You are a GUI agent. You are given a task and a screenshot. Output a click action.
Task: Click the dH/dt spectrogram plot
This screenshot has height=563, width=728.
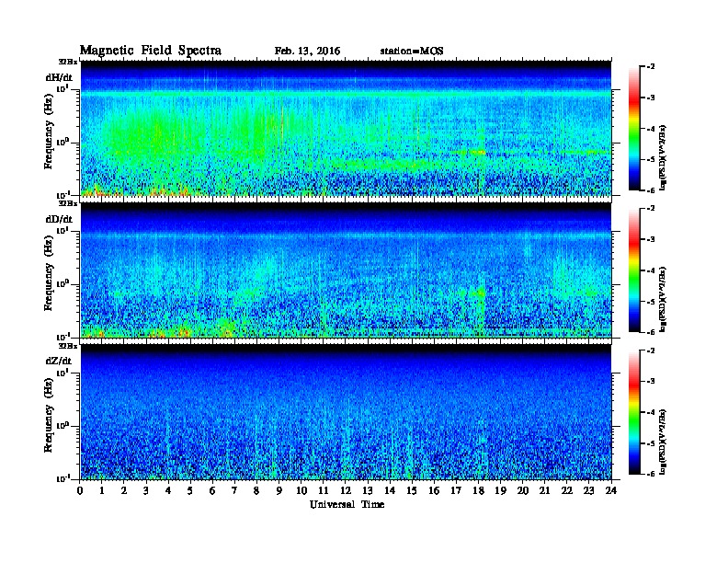346,128
